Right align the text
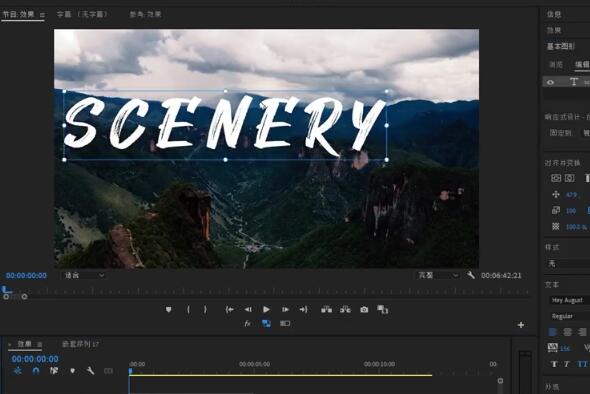This screenshot has width=590, height=394. [x=582, y=332]
